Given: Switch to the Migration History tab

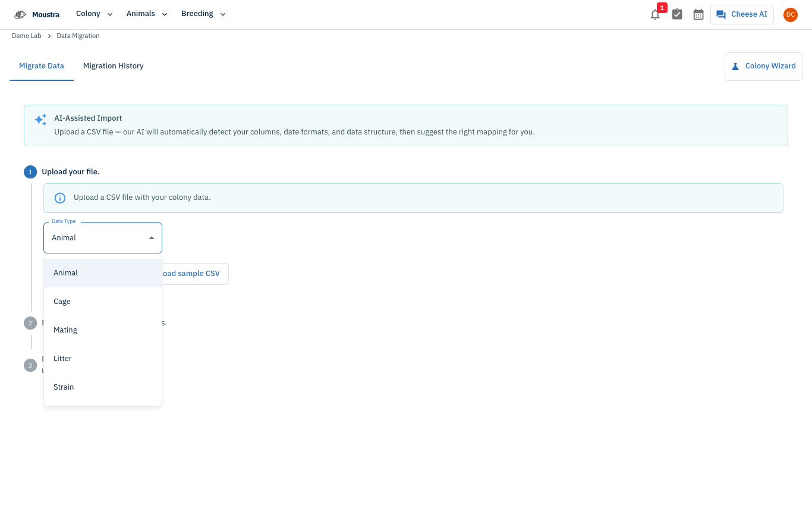Looking at the screenshot, I should (x=114, y=66).
